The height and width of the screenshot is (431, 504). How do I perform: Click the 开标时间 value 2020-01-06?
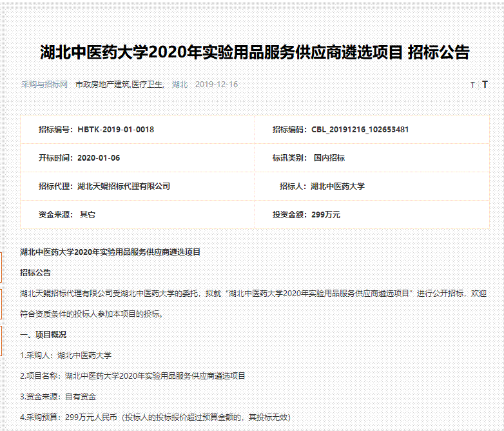[99, 158]
